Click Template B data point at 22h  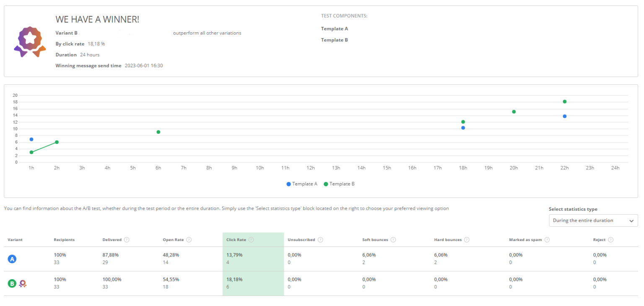565,101
